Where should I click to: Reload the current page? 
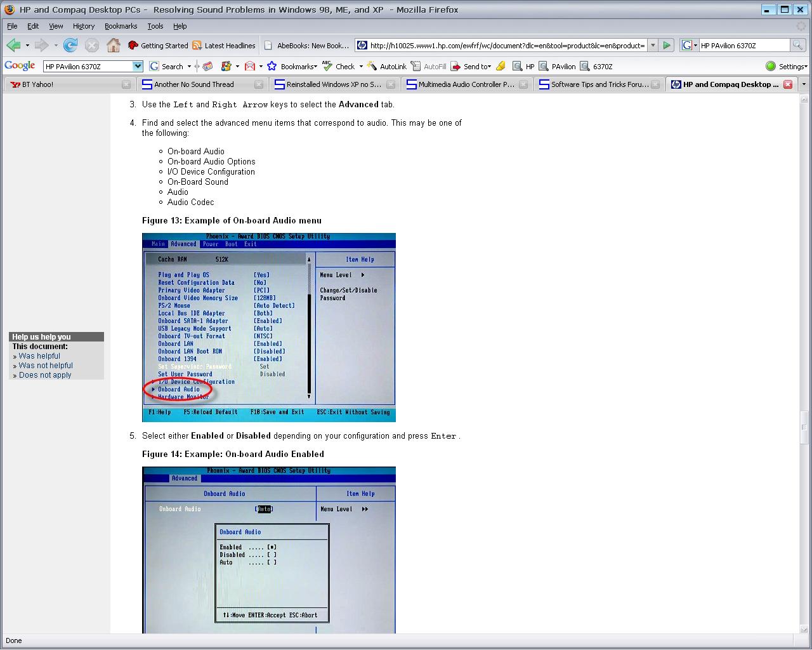[x=70, y=45]
